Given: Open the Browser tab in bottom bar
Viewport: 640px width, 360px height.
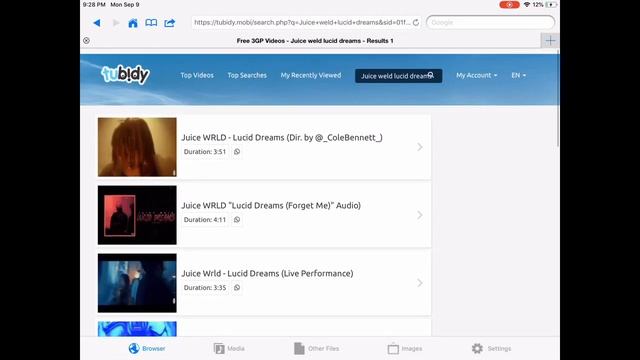Looking at the screenshot, I should (147, 348).
